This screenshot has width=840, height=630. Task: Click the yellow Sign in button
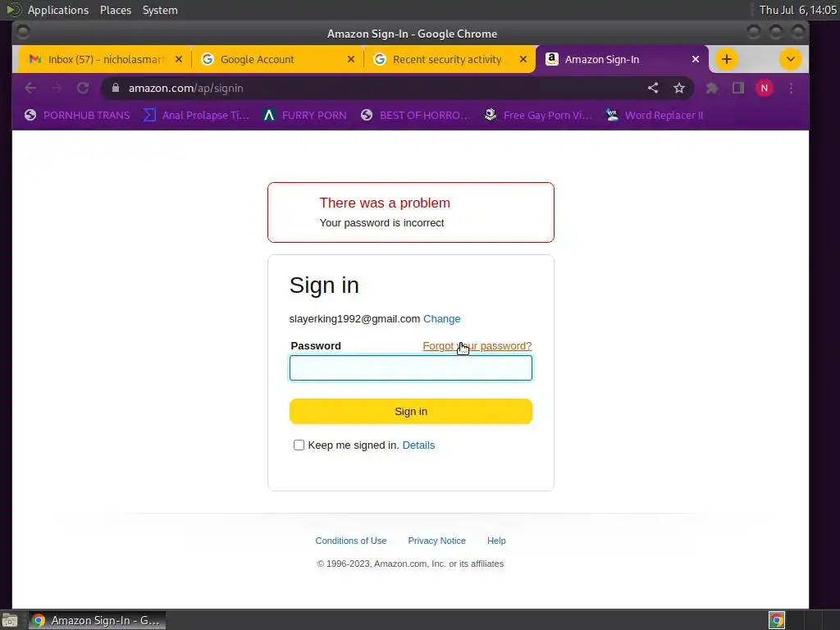click(411, 412)
